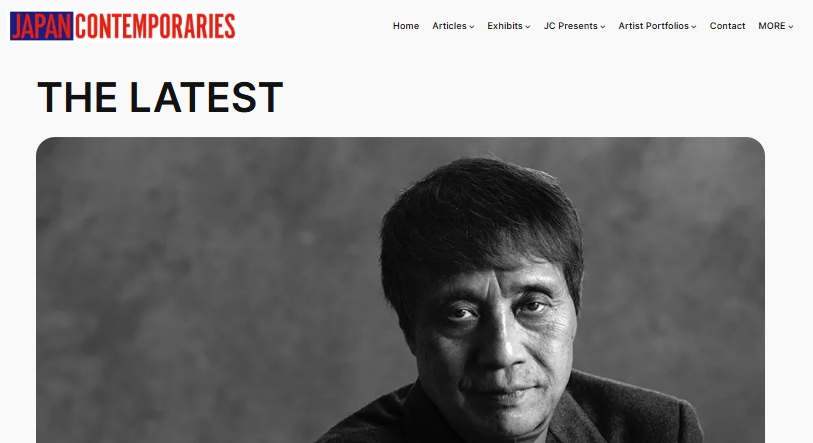This screenshot has height=443, width=813.
Task: Go to the Home page
Action: [x=406, y=26]
